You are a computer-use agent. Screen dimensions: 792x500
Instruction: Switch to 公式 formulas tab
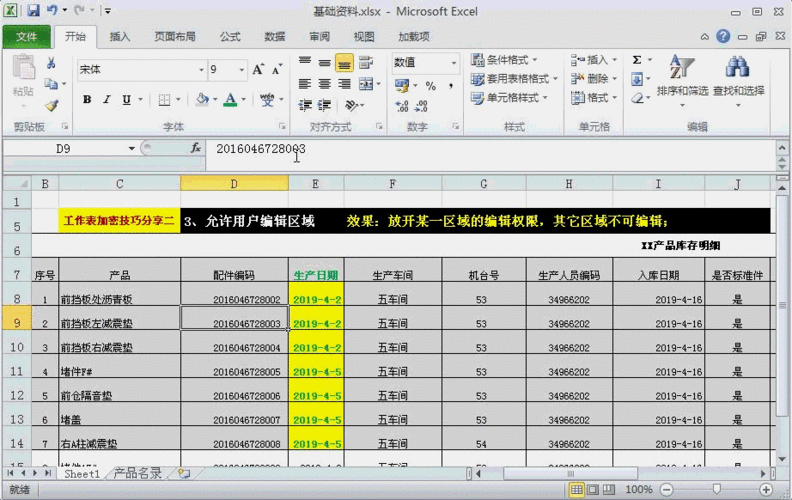point(230,36)
